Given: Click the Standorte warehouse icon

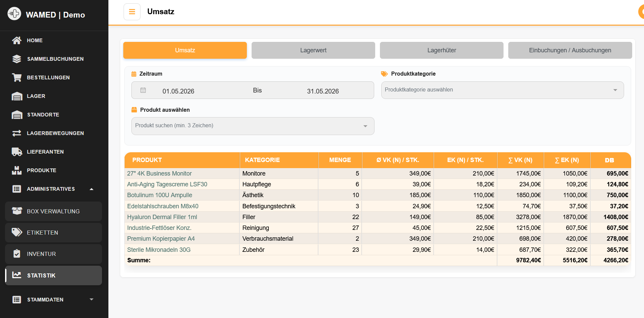Looking at the screenshot, I should click(17, 114).
